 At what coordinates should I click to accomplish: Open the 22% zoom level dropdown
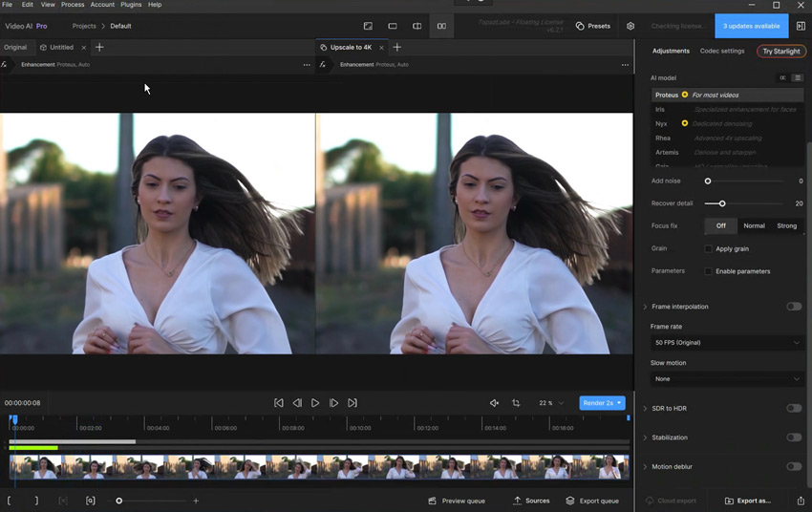click(551, 403)
